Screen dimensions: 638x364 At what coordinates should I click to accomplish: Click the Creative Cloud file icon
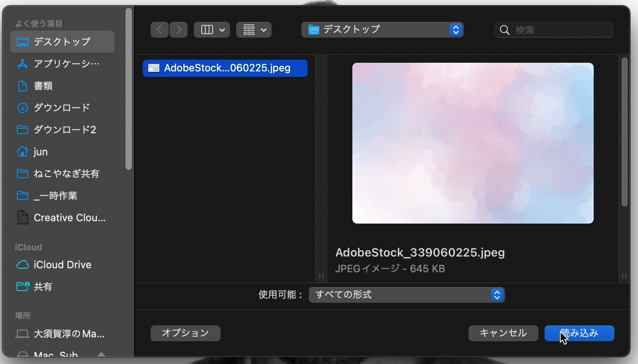pos(23,217)
